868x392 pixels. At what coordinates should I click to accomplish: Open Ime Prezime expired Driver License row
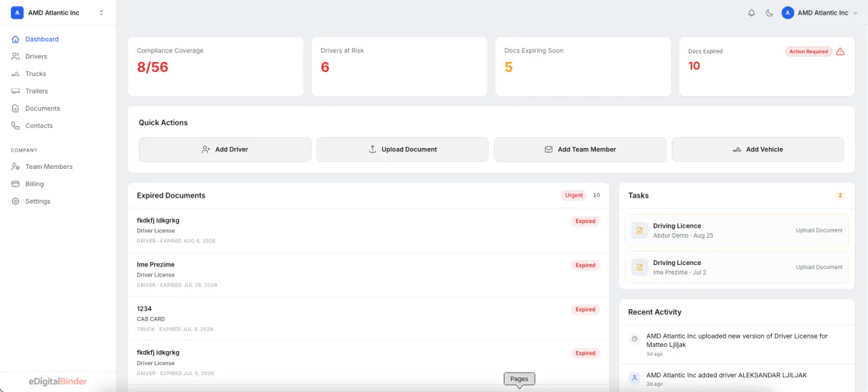pos(368,274)
